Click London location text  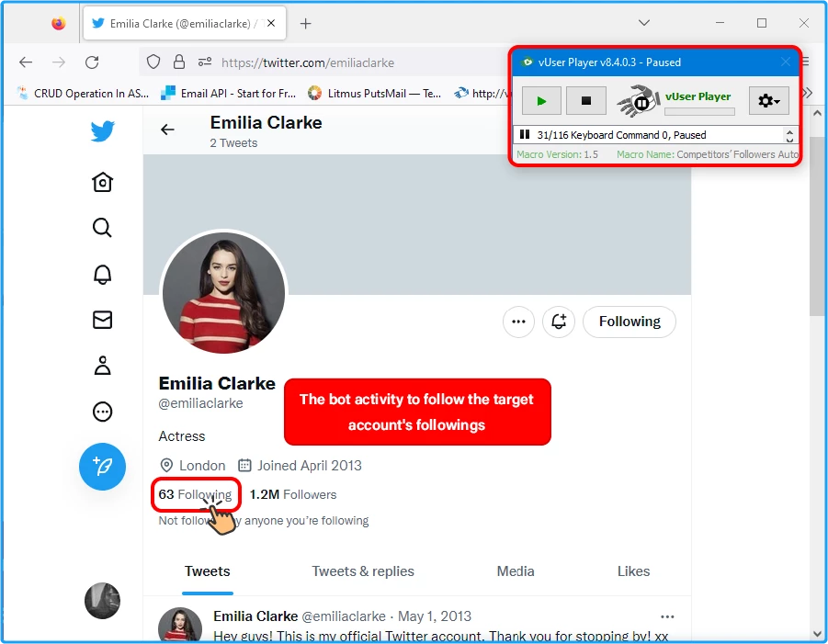pyautogui.click(x=202, y=466)
